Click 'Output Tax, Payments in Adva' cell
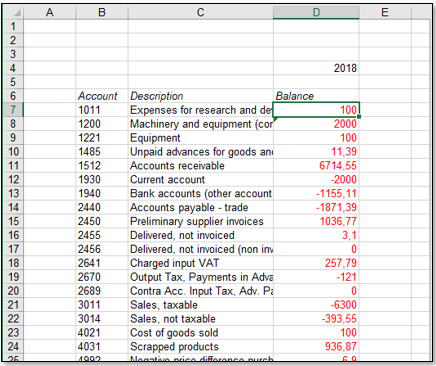The image size is (436, 366). [x=200, y=277]
